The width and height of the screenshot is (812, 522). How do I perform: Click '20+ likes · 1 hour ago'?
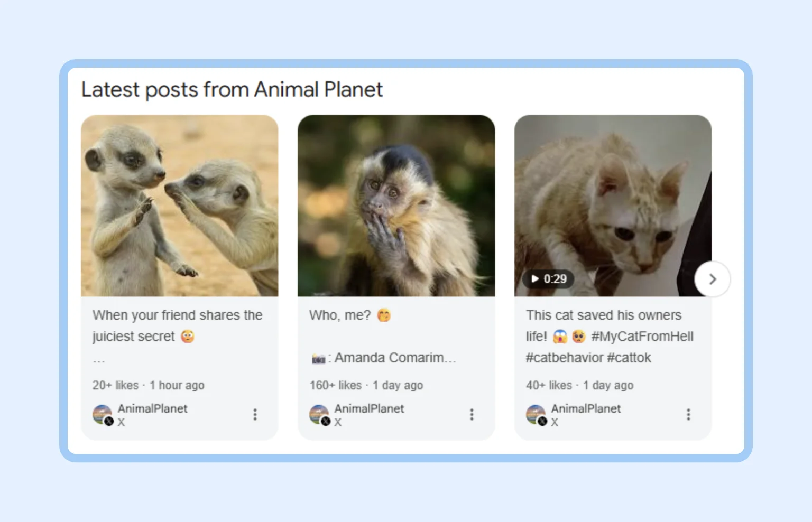click(x=149, y=385)
